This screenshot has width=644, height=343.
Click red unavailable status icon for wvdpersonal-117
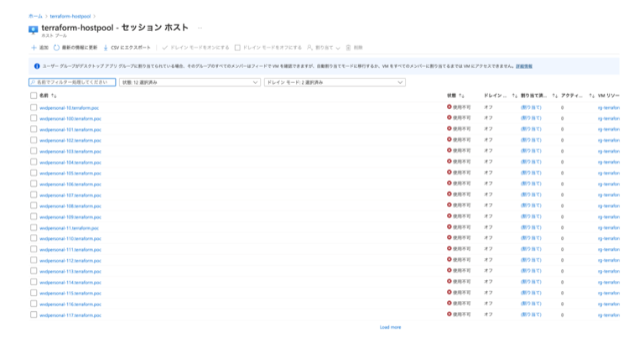(x=449, y=314)
